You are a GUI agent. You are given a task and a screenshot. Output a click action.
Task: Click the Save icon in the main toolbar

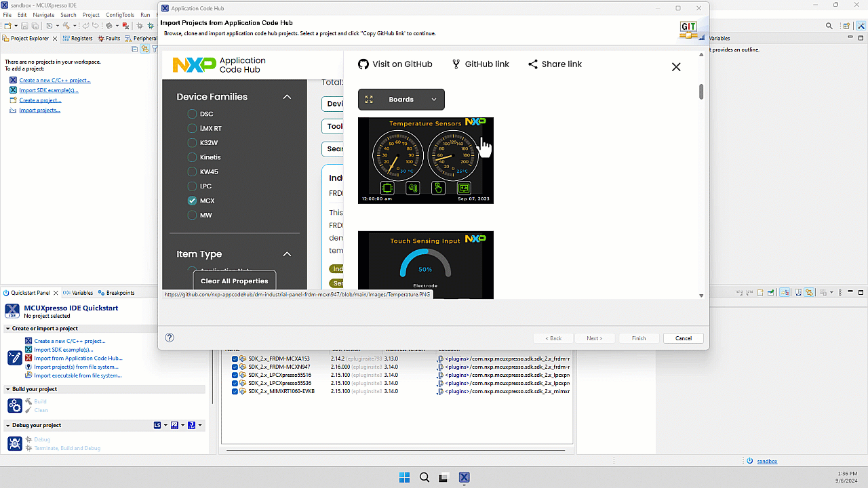tap(25, 26)
